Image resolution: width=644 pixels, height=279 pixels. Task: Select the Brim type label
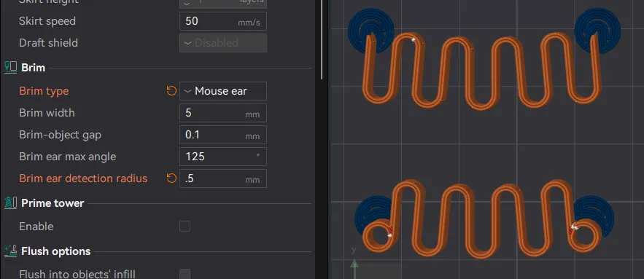pos(44,91)
